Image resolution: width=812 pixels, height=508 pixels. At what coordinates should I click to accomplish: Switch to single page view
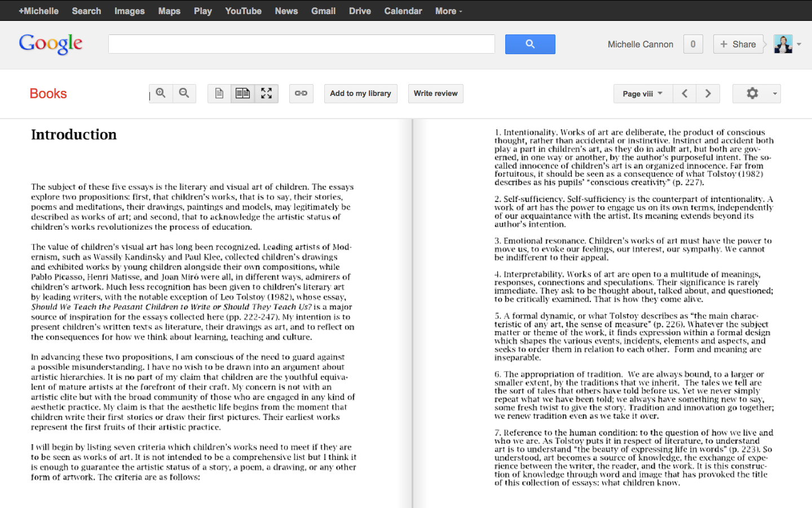click(x=219, y=94)
